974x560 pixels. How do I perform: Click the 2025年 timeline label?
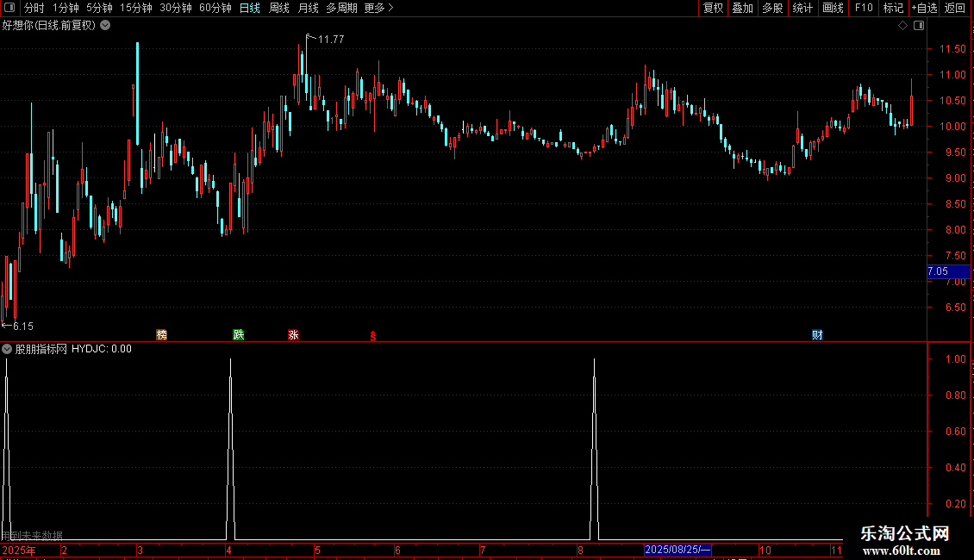pos(19,550)
